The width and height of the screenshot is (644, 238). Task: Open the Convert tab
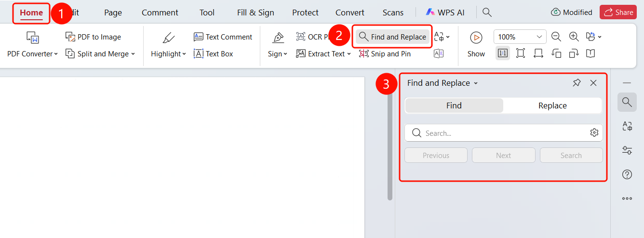tap(350, 13)
